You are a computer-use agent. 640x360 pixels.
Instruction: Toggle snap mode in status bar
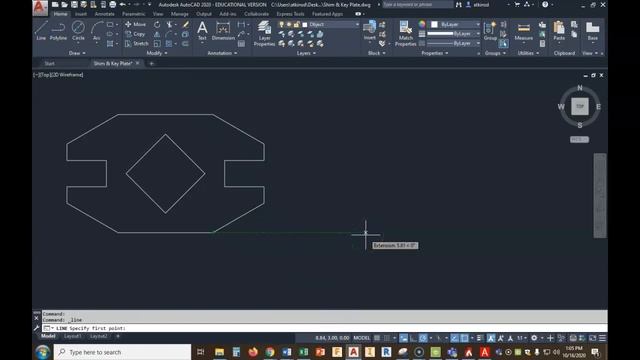pyautogui.click(x=387, y=338)
